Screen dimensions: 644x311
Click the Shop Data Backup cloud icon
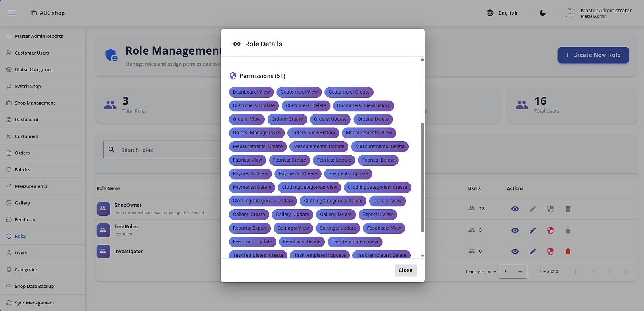(x=9, y=287)
